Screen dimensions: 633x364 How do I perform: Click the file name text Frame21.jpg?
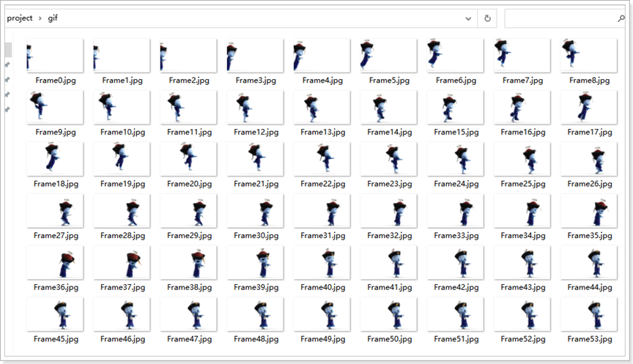pyautogui.click(x=256, y=184)
